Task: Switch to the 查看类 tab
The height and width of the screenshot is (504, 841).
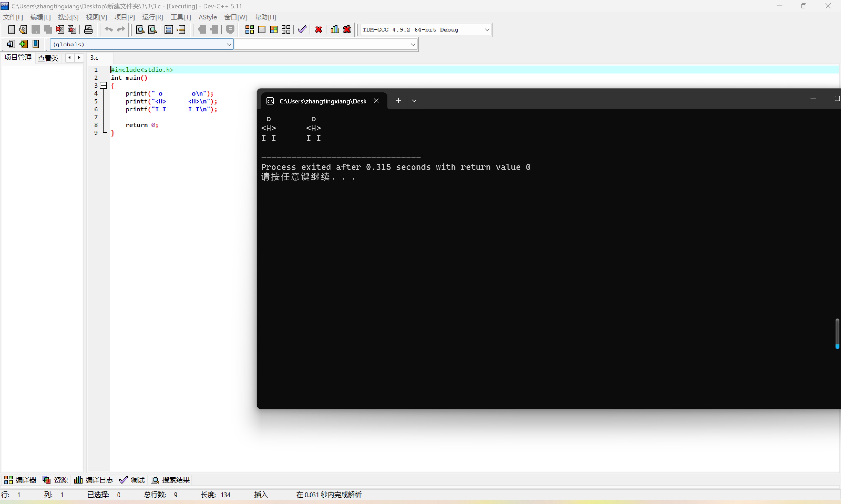Action: (48, 58)
